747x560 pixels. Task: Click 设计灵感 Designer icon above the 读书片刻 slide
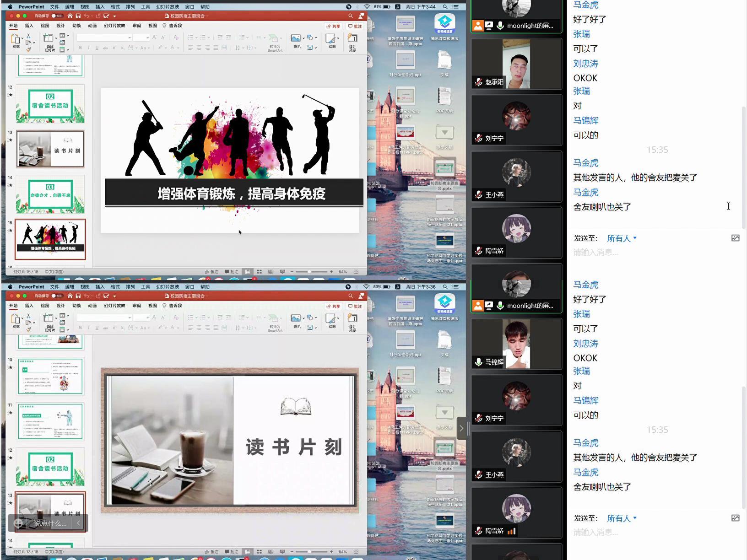tap(352, 318)
